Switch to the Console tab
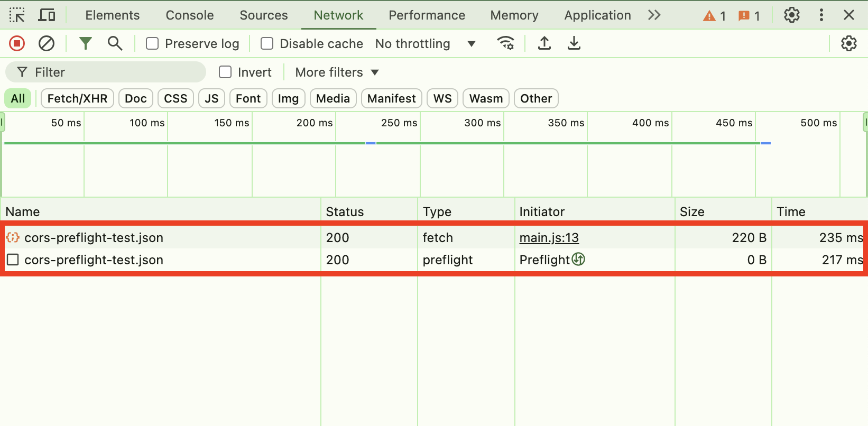The height and width of the screenshot is (426, 868). [189, 15]
